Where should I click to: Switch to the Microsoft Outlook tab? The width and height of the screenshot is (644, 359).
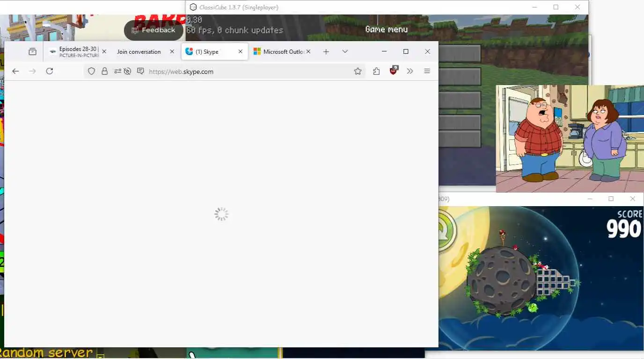pos(282,51)
